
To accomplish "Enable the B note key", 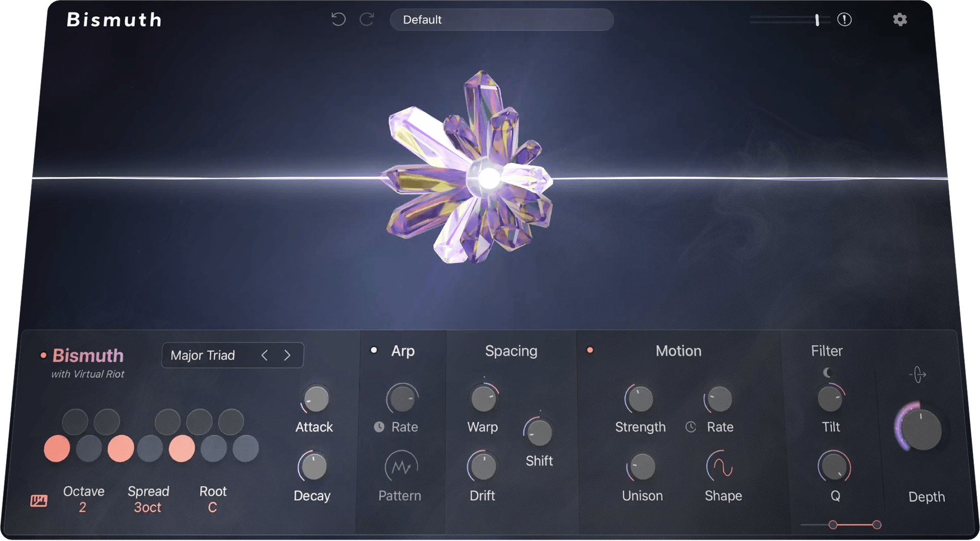I will [x=246, y=449].
